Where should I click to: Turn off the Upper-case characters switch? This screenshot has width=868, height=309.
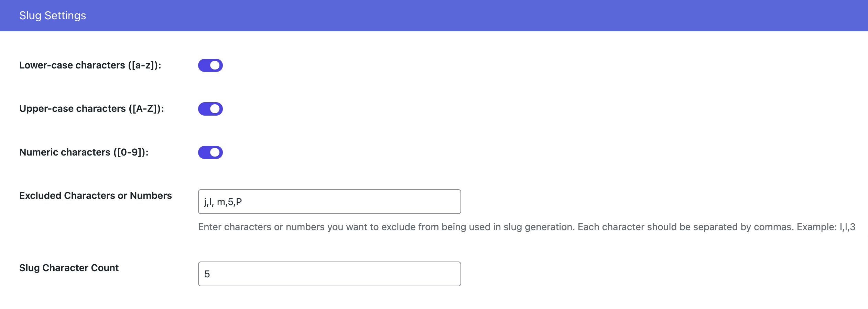coord(210,109)
